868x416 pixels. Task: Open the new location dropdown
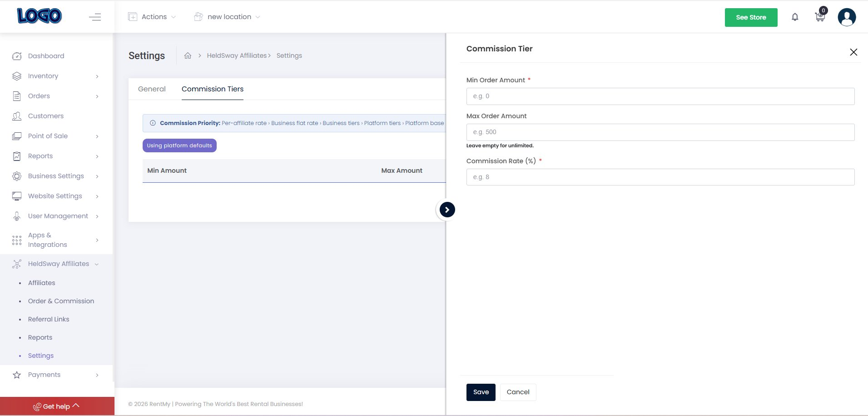[x=227, y=17]
